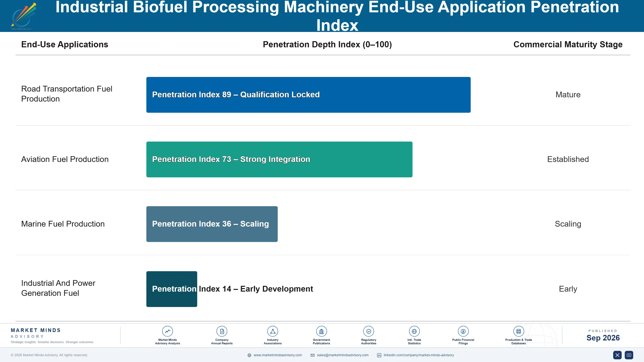
Task: Open the YouTube icon in footer
Action: click(629, 355)
